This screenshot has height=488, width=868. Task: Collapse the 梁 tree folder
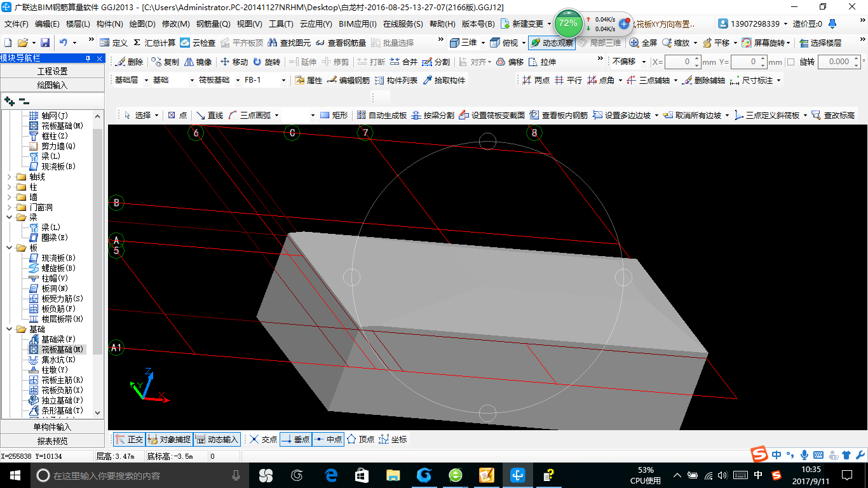[9, 217]
